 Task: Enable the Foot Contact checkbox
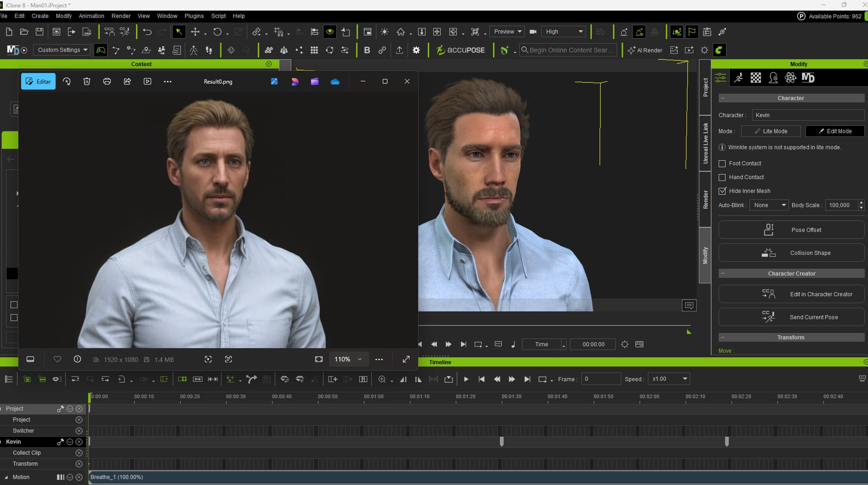click(x=722, y=164)
